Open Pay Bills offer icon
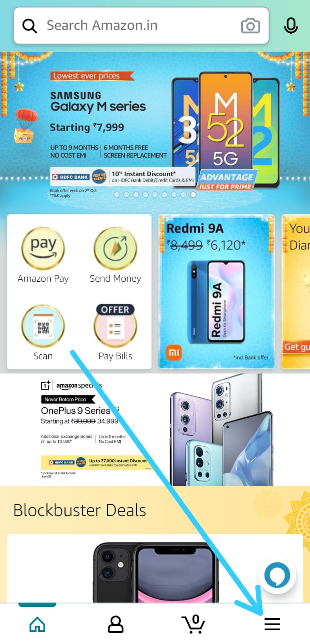 coord(115,326)
